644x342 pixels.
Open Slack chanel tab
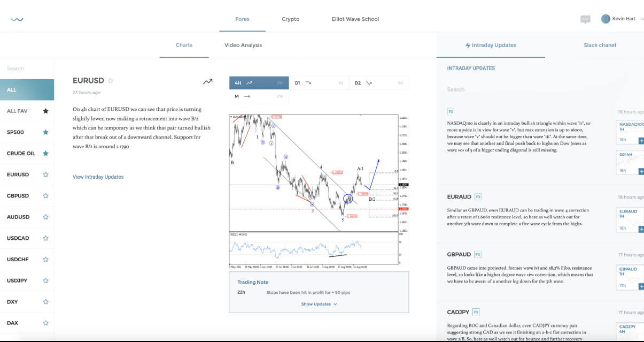coord(600,45)
